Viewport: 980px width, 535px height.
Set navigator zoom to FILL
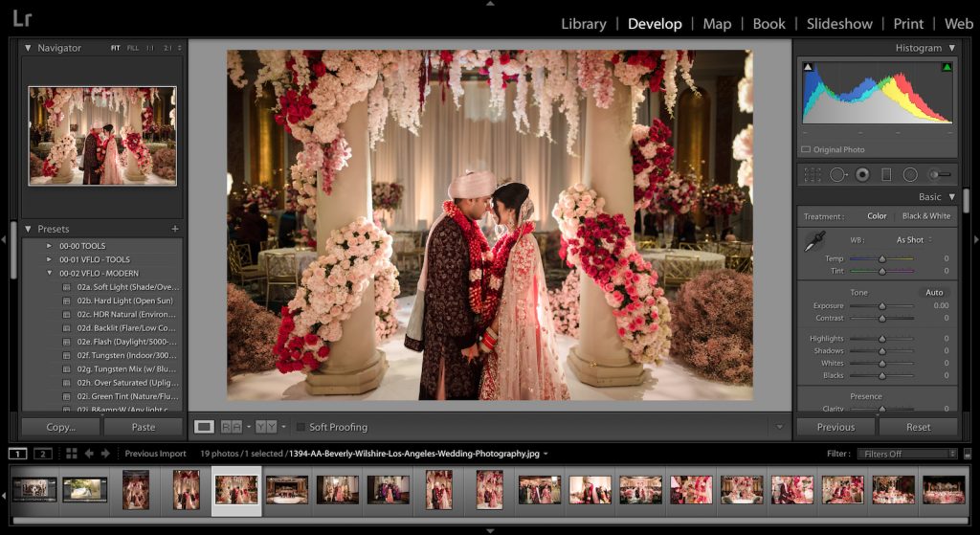132,48
